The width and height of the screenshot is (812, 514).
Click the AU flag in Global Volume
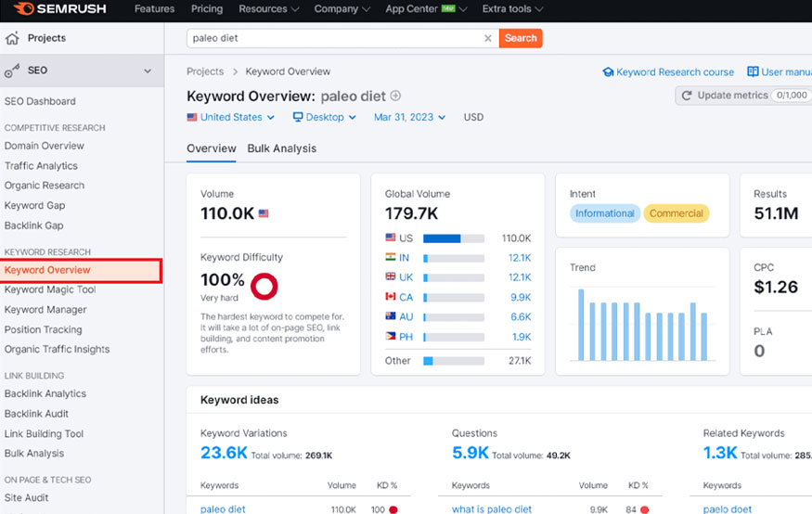coord(391,316)
